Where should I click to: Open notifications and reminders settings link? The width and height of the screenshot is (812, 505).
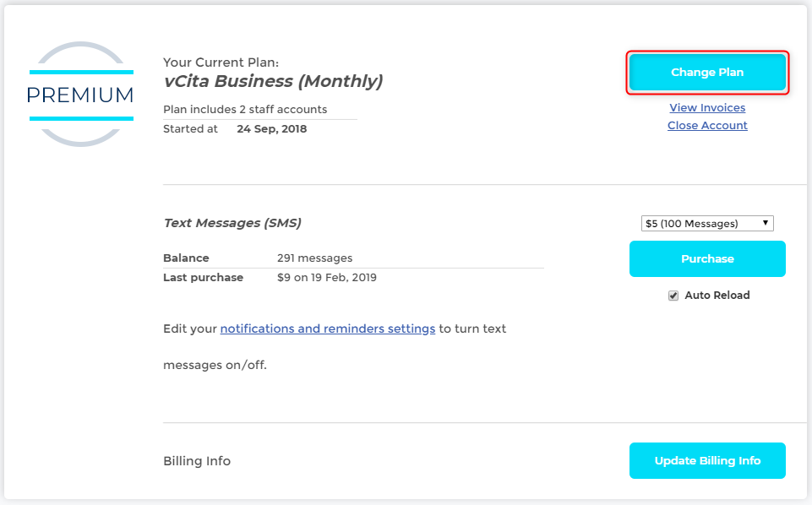328,329
